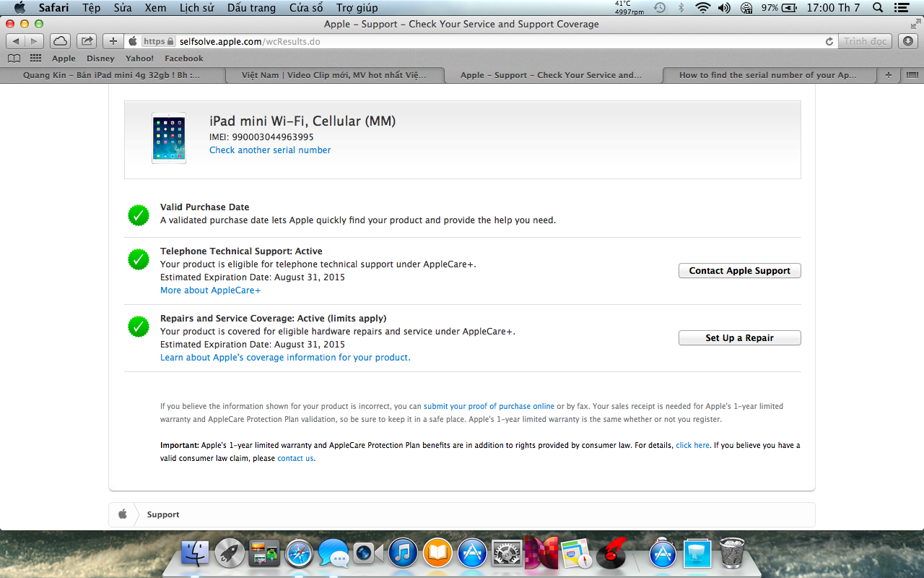The height and width of the screenshot is (578, 924).
Task: Show bookmarks with the open book icon
Action: point(14,59)
